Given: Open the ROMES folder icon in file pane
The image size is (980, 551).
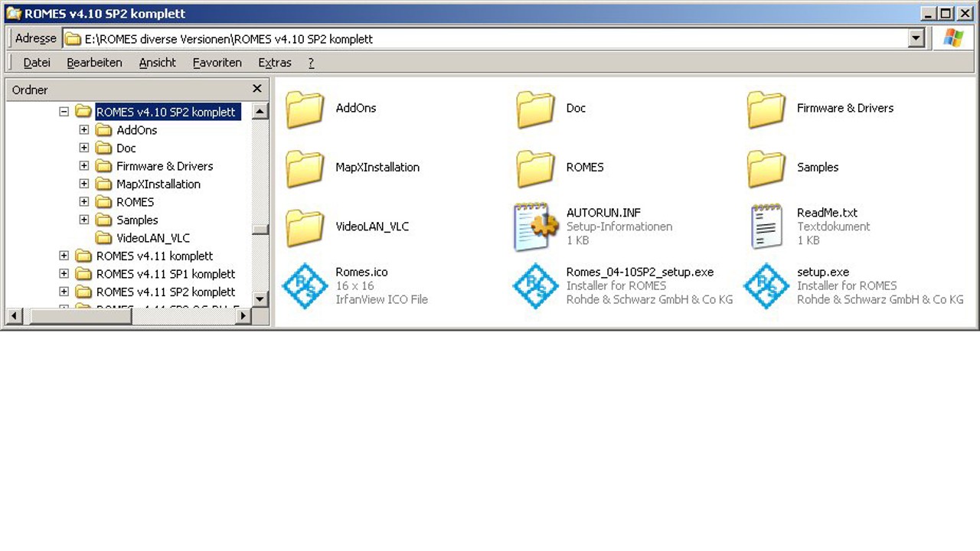Looking at the screenshot, I should [535, 168].
